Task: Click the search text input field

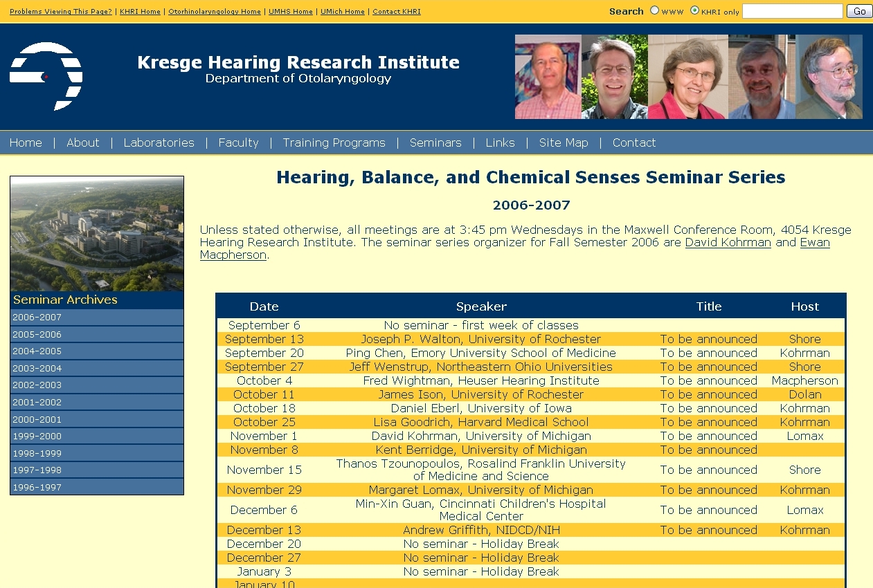Action: pos(792,11)
